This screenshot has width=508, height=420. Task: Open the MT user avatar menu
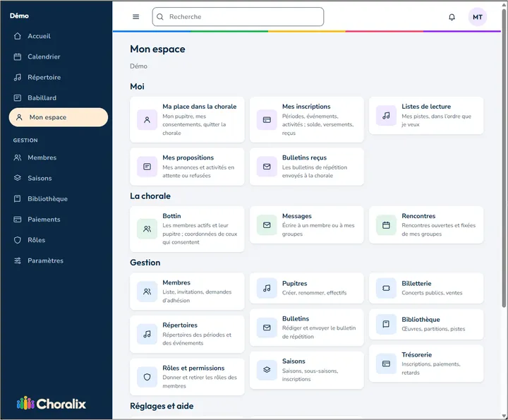tap(477, 17)
